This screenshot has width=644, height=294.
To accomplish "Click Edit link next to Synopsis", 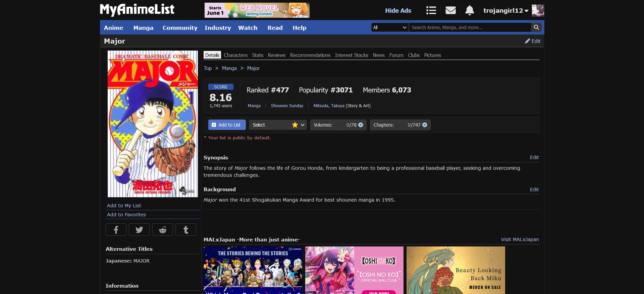I will [534, 157].
